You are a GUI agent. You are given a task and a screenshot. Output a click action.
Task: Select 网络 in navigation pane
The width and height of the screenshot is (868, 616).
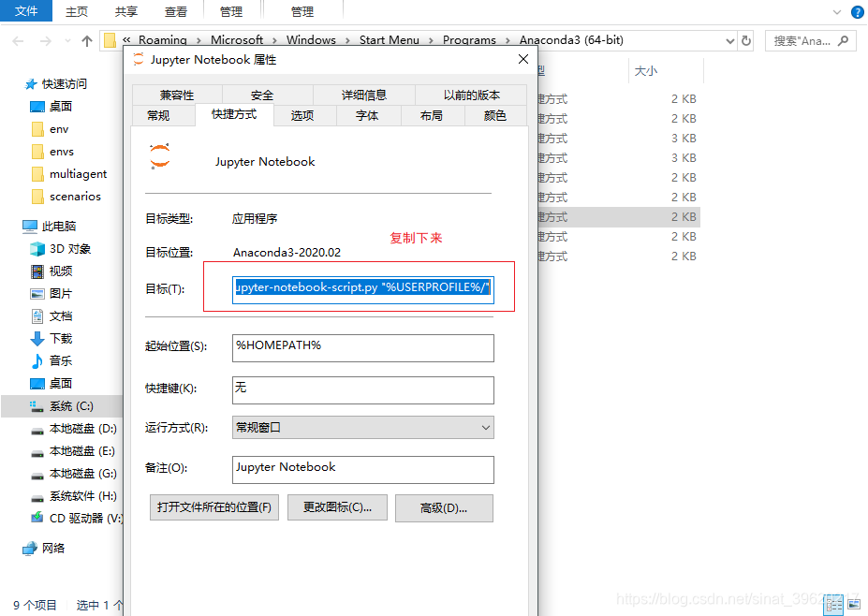pos(44,549)
